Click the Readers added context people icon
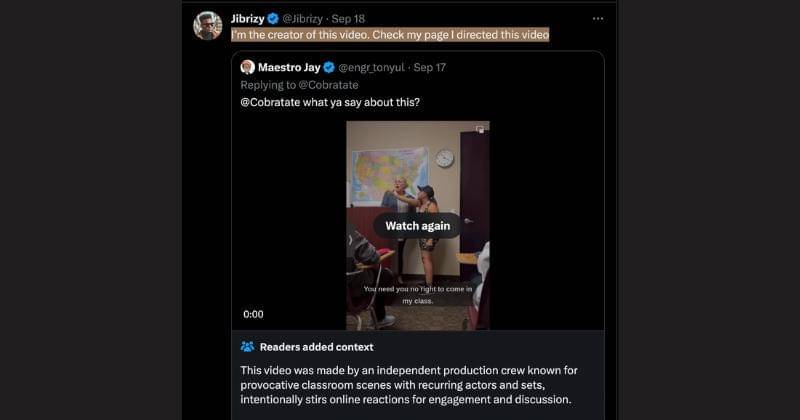The width and height of the screenshot is (800, 420). click(x=247, y=347)
